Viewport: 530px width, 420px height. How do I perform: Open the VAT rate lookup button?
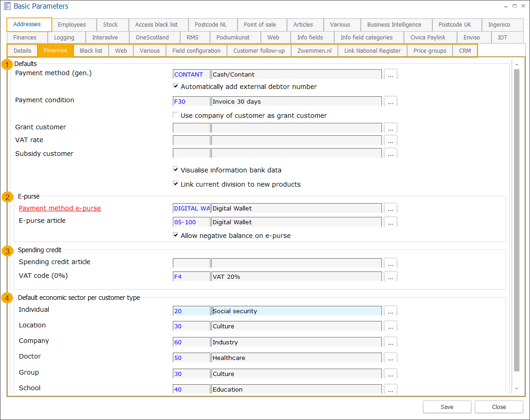[390, 140]
